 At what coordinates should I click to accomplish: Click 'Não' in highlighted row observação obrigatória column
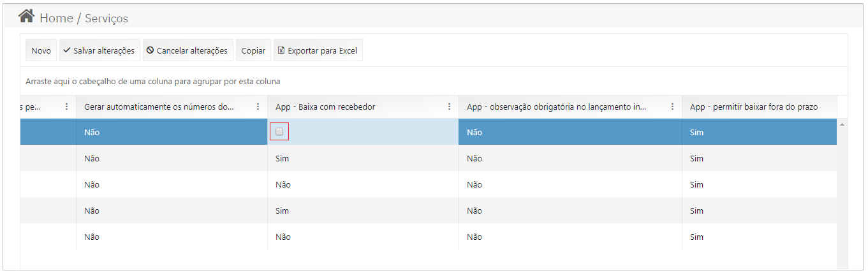pos(474,132)
